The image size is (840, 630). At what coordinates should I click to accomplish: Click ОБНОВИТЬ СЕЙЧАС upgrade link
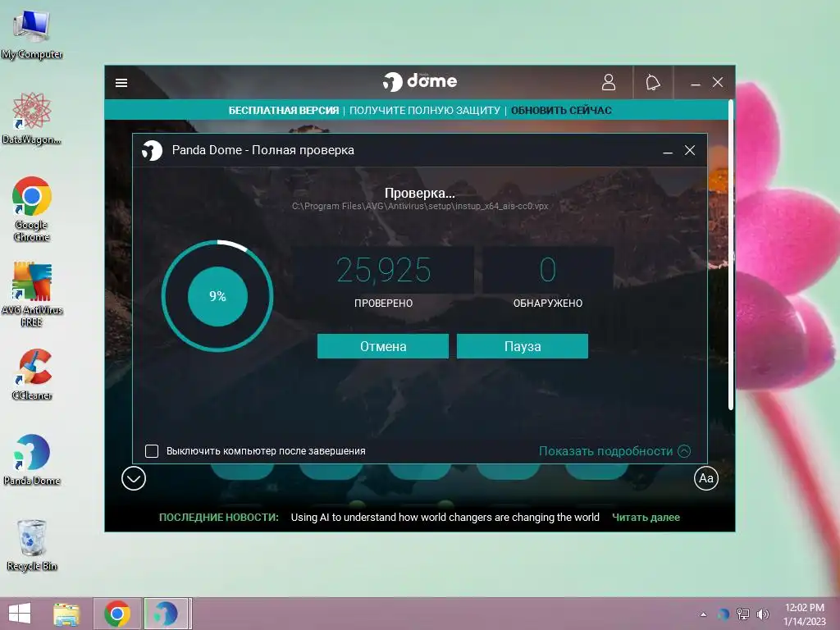pyautogui.click(x=561, y=111)
